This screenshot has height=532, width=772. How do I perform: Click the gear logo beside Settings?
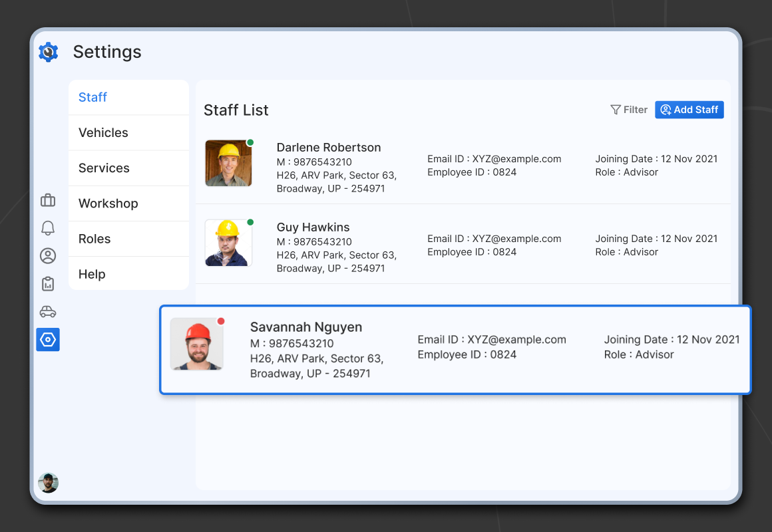pyautogui.click(x=48, y=52)
